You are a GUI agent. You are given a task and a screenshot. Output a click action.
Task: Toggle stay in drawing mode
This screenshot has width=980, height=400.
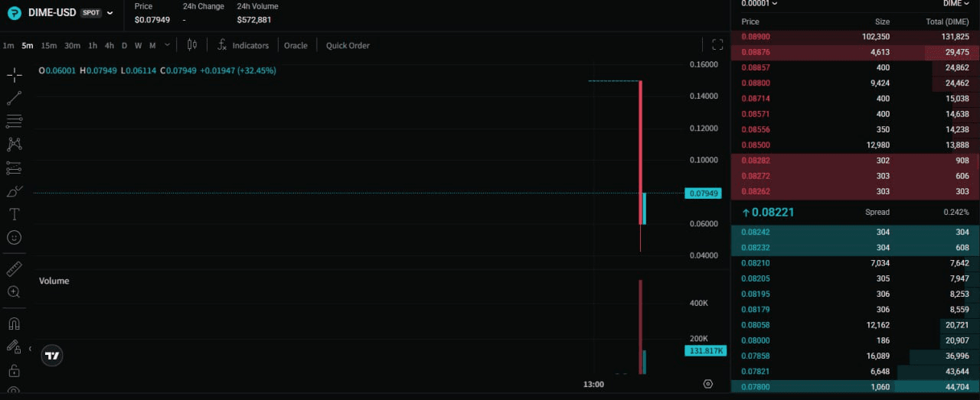(14, 347)
